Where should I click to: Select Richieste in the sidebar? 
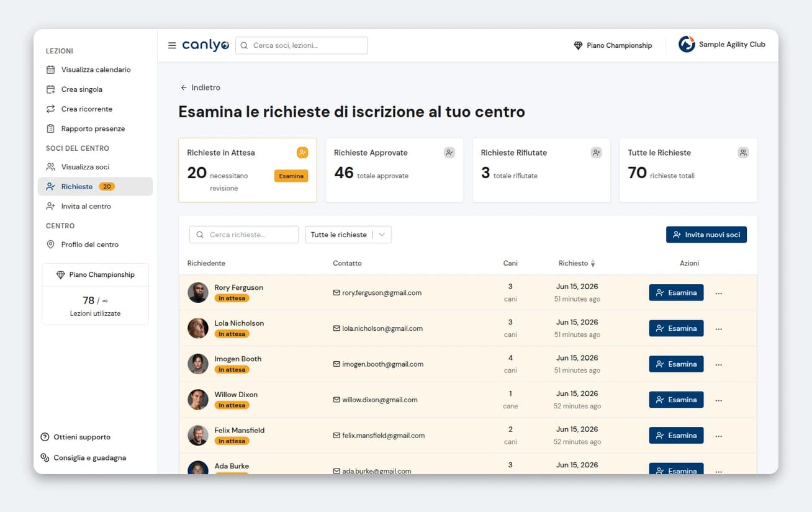pos(96,187)
